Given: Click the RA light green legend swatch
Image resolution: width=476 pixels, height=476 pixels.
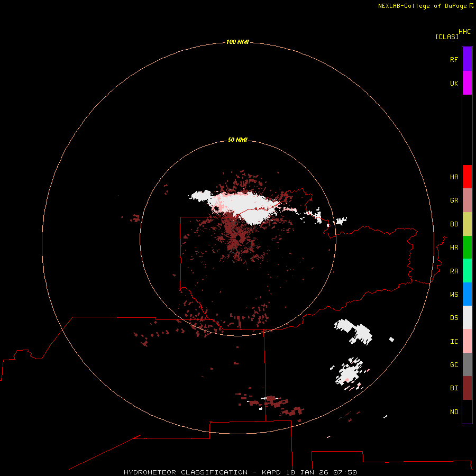Looking at the screenshot, I should tap(467, 271).
